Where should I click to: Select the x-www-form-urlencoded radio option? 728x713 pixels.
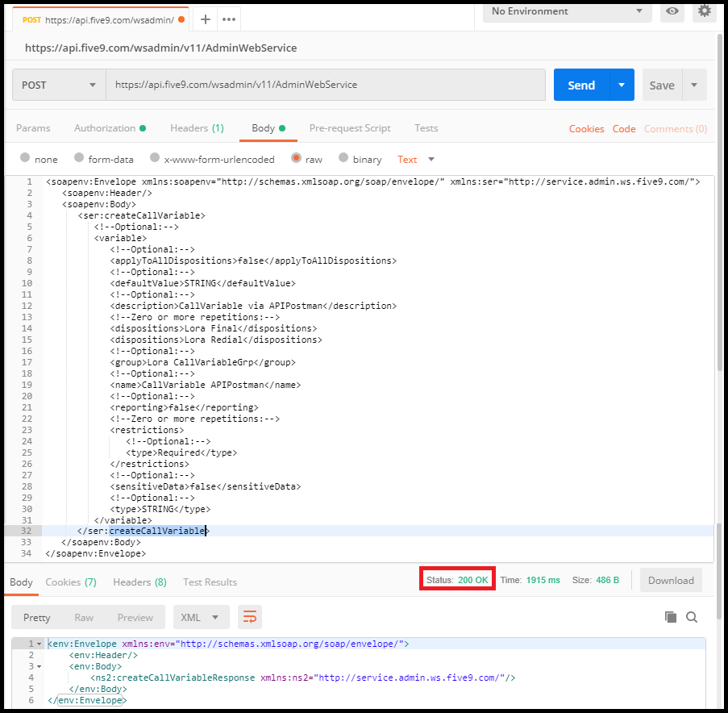click(x=155, y=158)
